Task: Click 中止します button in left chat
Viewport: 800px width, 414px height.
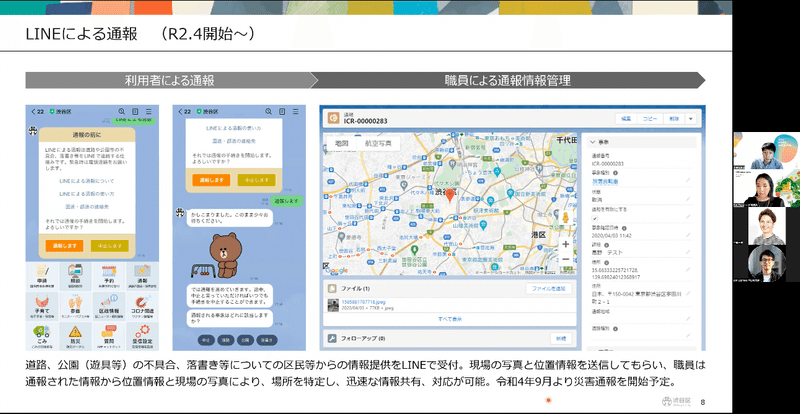Action: 110,246
